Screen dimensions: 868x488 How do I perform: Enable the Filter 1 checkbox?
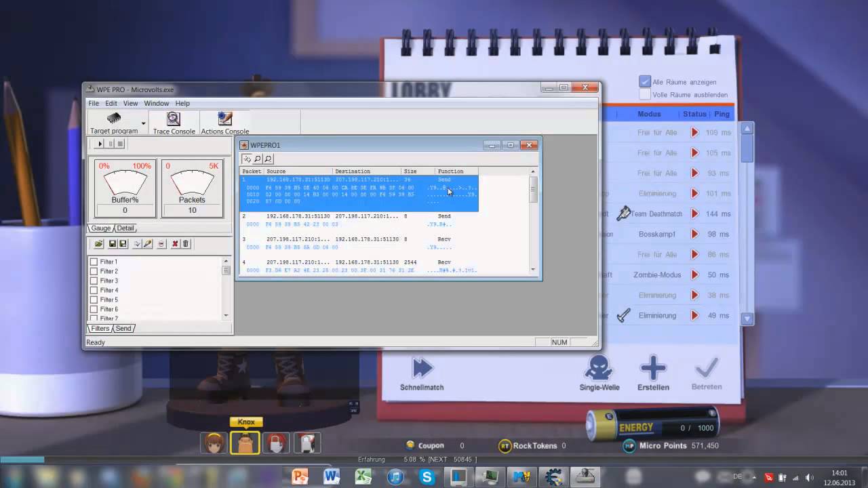(94, 262)
